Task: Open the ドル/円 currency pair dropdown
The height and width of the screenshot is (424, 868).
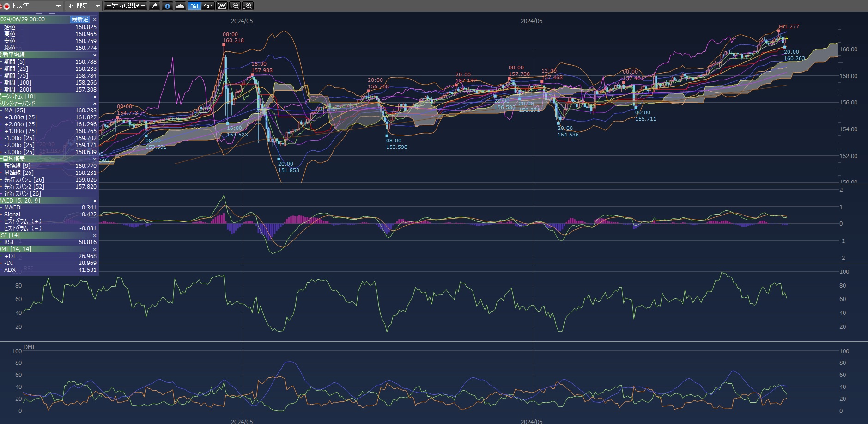Action: (x=32, y=6)
